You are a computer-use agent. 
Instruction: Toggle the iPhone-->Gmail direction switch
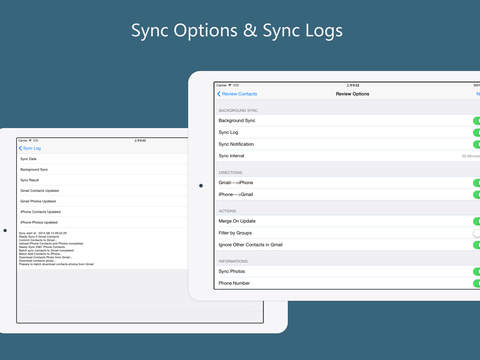coord(477,194)
